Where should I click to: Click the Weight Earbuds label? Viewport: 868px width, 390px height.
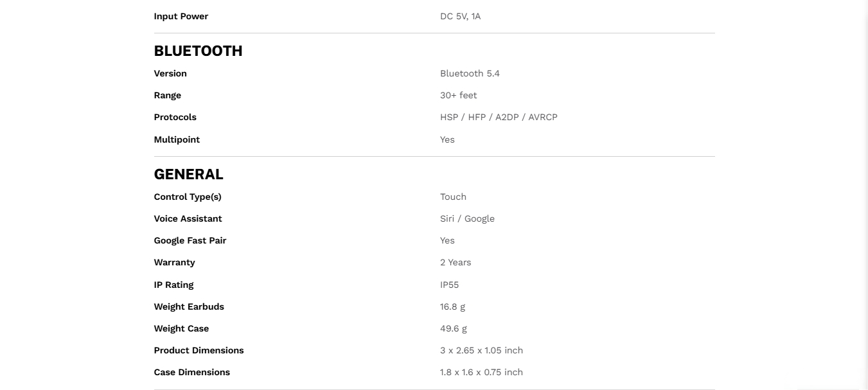point(189,307)
